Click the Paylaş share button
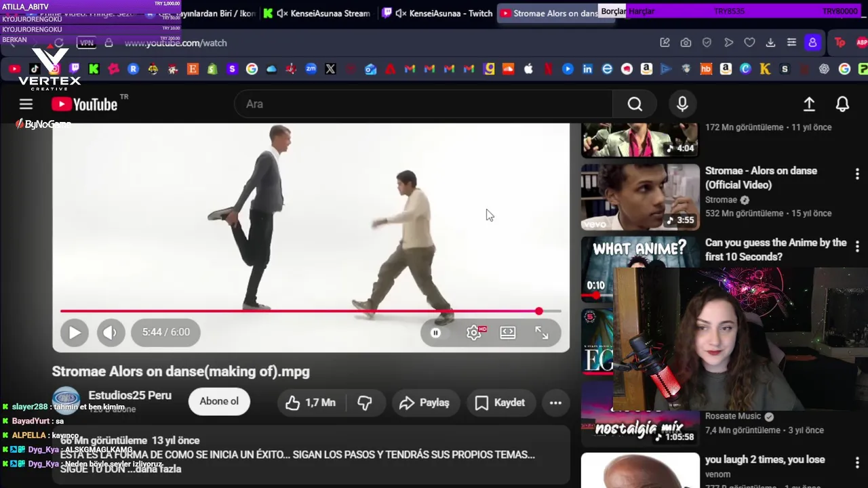868x488 pixels. 425,403
